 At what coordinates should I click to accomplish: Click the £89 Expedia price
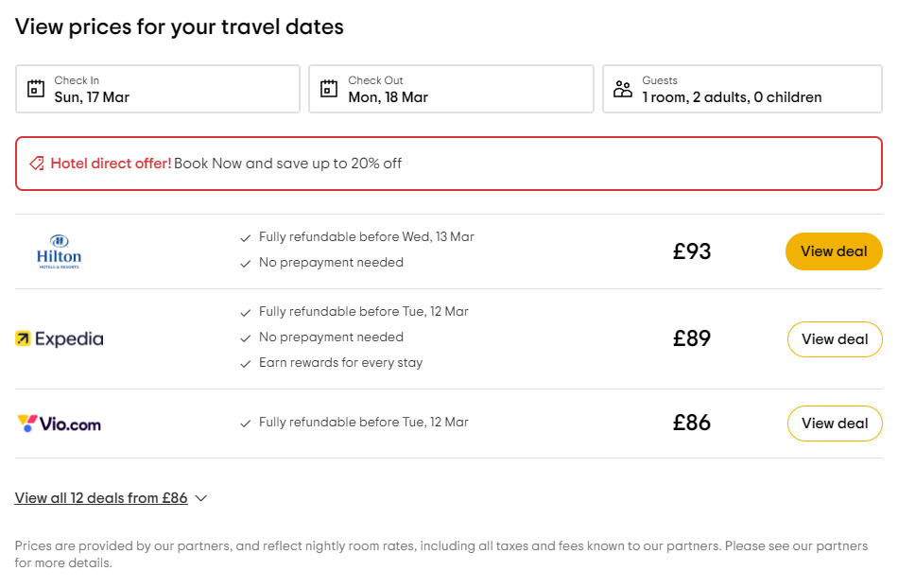click(x=692, y=338)
